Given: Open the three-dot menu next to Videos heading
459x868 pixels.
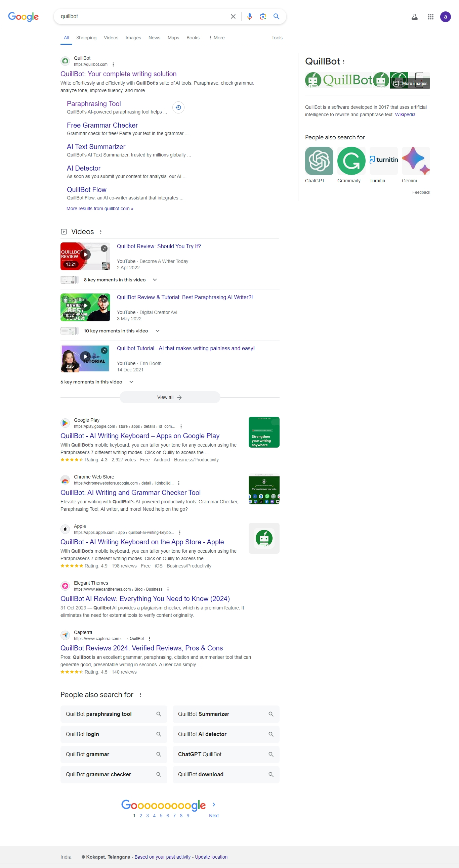Looking at the screenshot, I should (x=100, y=232).
